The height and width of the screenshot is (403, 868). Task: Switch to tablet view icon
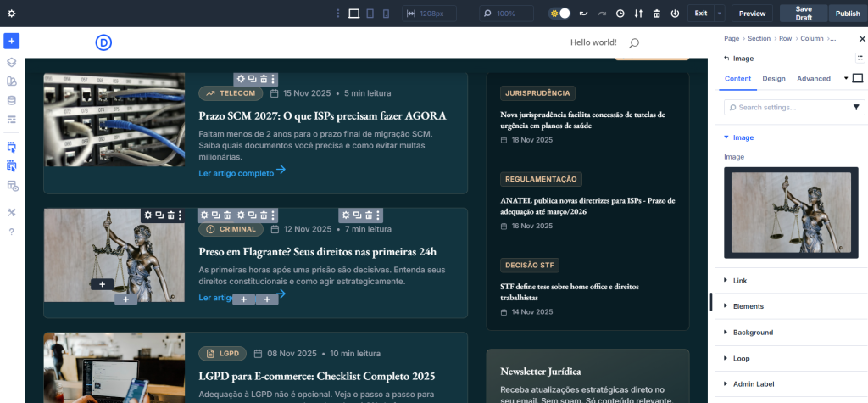[370, 14]
